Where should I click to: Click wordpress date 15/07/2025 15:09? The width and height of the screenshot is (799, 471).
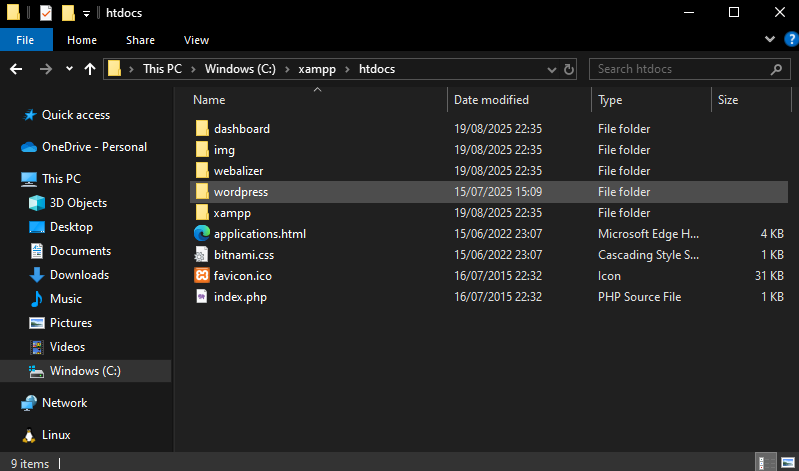coord(498,192)
